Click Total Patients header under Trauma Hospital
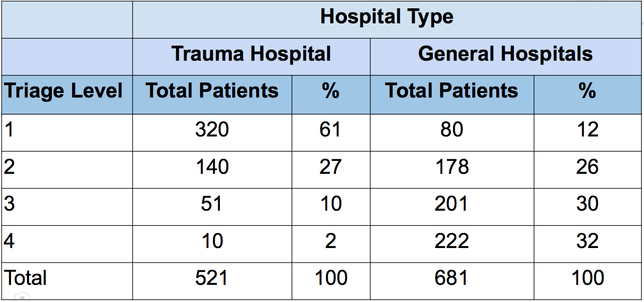Viewport: 644px width, 302px height. pyautogui.click(x=212, y=91)
